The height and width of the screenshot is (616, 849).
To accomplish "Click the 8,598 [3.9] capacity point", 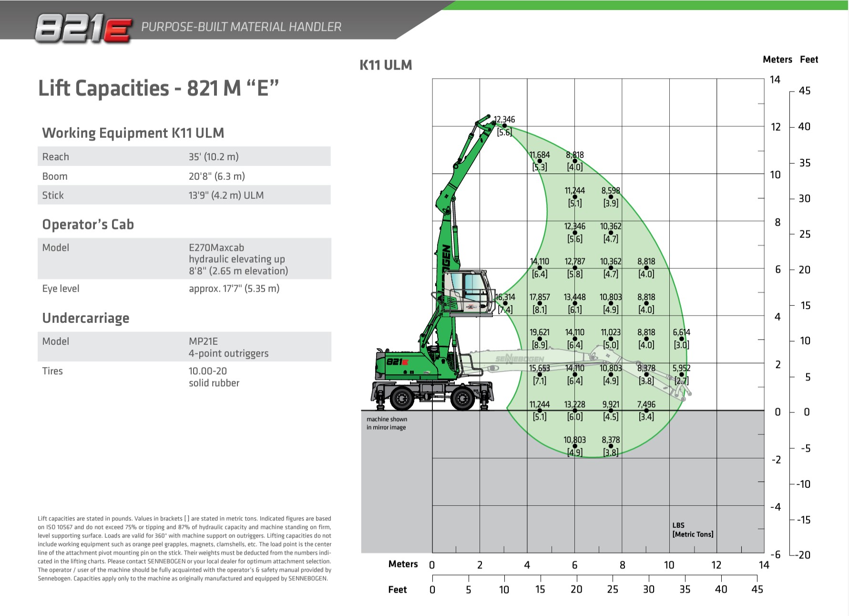I will (x=611, y=196).
